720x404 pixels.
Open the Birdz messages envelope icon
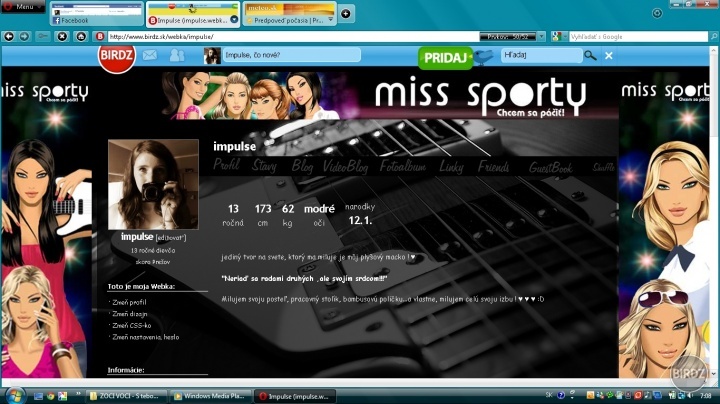coord(150,56)
